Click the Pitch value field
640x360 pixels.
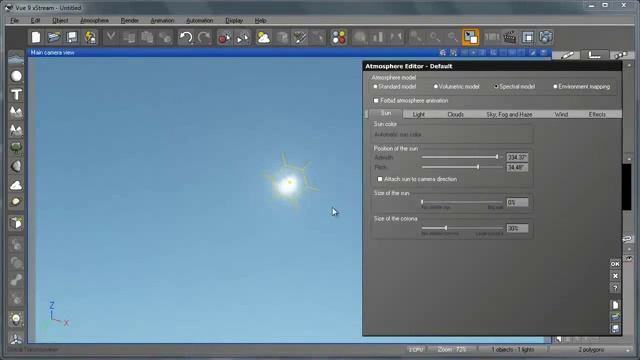pyautogui.click(x=517, y=167)
